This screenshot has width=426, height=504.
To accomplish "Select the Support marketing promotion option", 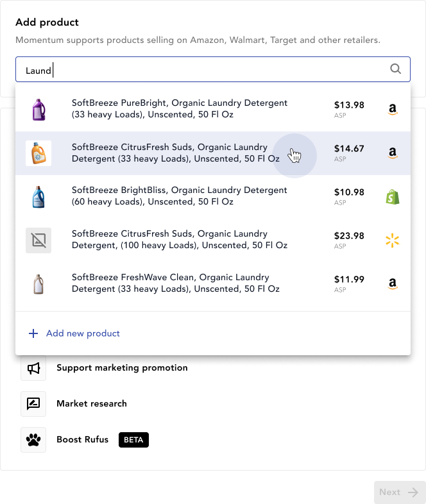I will coord(122,368).
